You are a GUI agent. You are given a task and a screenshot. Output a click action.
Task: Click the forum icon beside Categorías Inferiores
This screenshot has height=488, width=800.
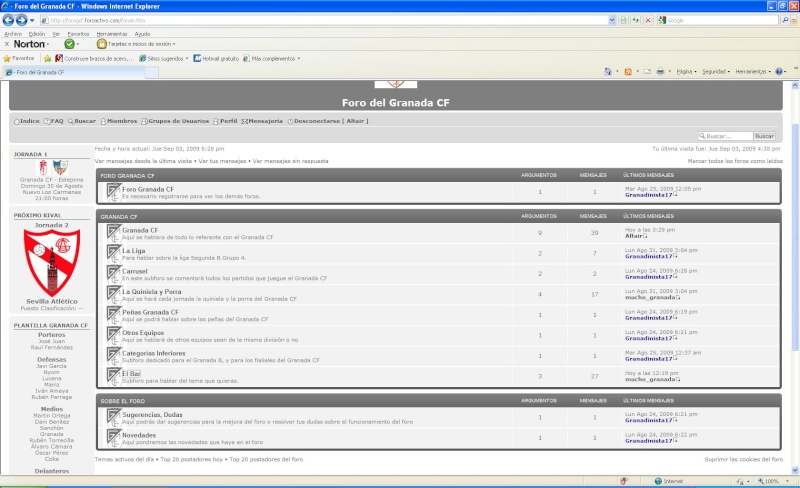(x=113, y=356)
